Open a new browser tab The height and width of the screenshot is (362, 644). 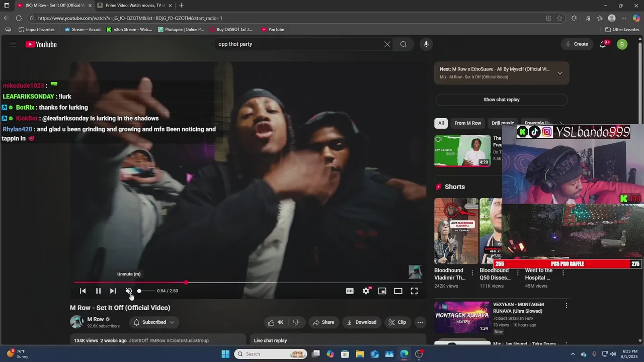[181, 6]
